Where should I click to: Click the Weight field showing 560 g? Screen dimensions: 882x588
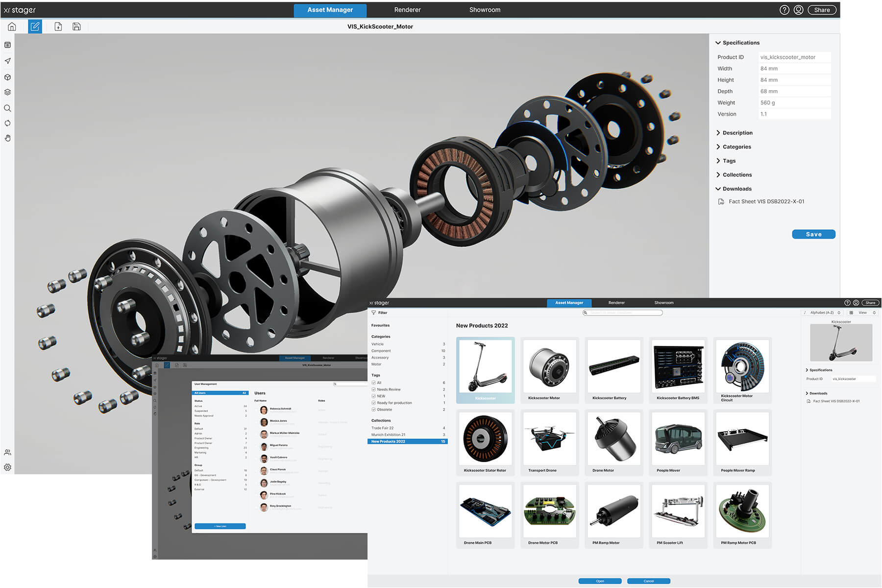pos(794,103)
